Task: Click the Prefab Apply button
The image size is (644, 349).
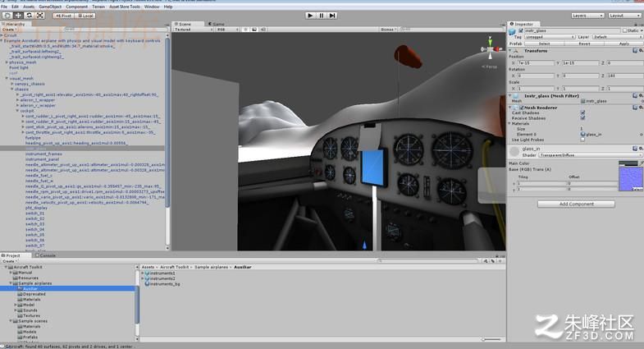Action: tap(623, 44)
